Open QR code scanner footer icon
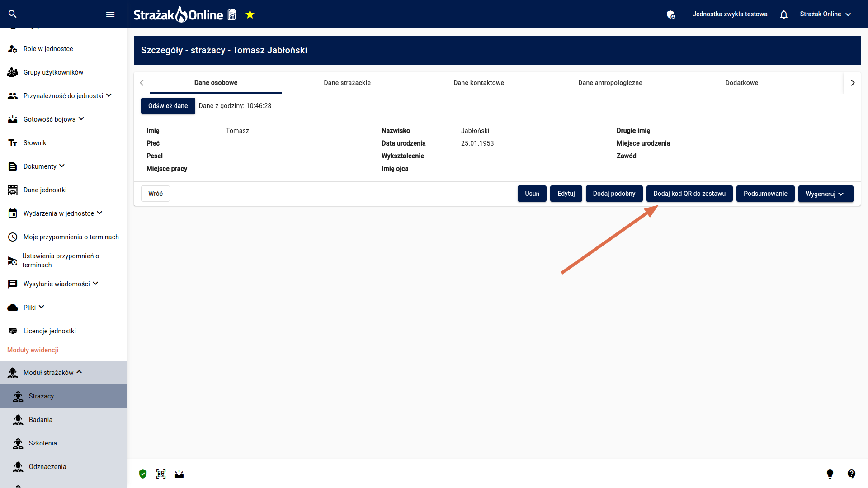This screenshot has height=488, width=868. click(161, 474)
